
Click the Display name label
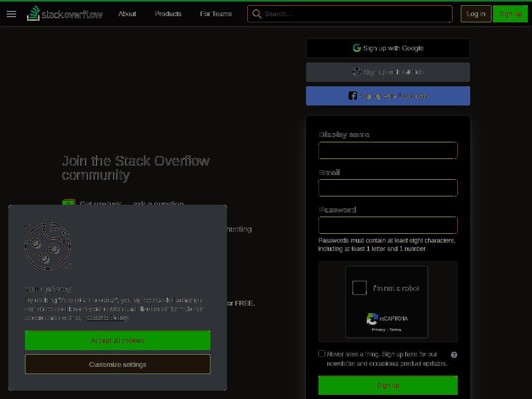(344, 135)
